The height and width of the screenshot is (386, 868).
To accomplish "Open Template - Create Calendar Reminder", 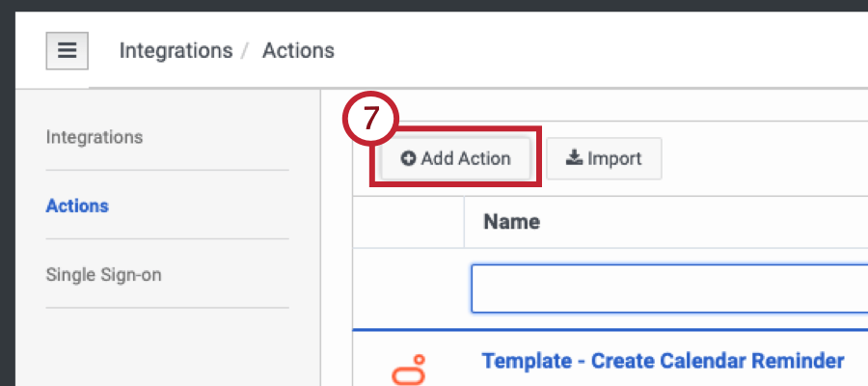I will click(x=663, y=361).
